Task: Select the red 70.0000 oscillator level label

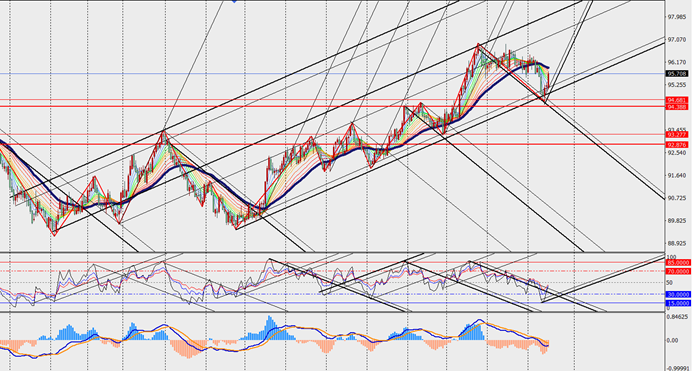Action: (x=678, y=271)
